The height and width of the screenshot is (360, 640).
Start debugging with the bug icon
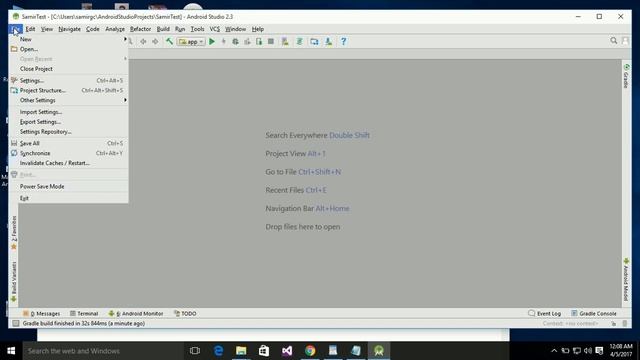[x=235, y=41]
